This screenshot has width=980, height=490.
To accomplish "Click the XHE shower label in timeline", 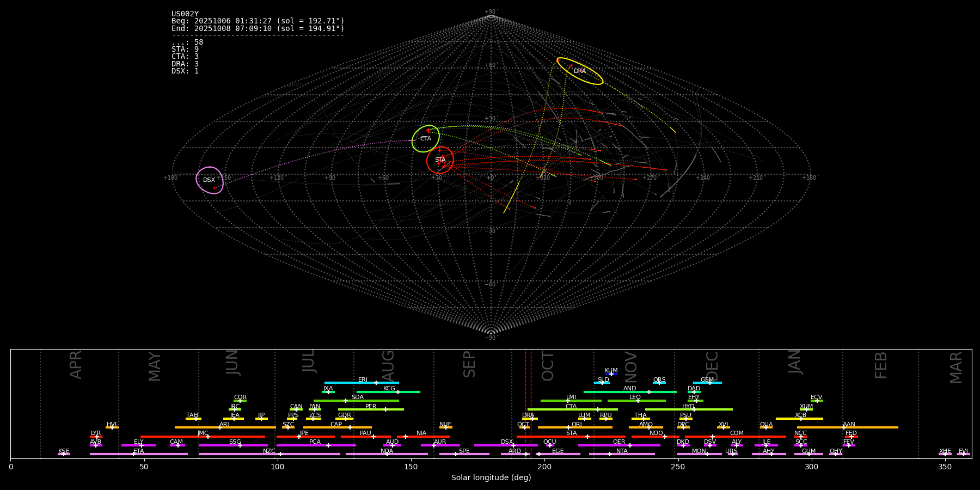I will (x=945, y=451).
